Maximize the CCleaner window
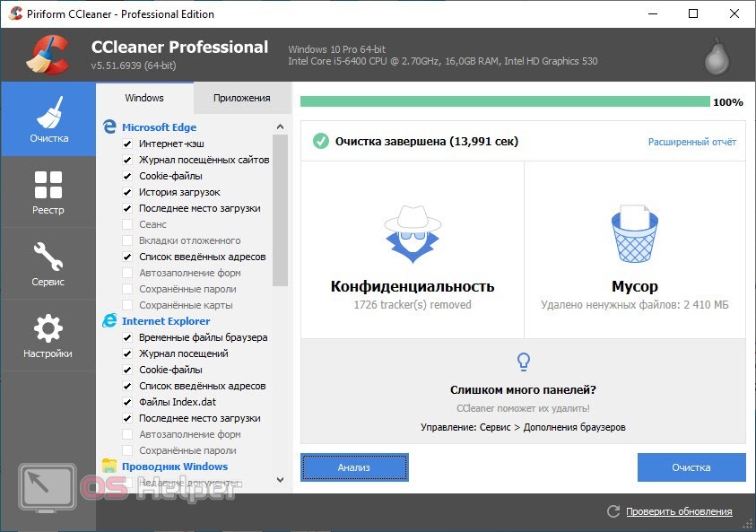Viewport: 756px width, 532px height. point(693,13)
